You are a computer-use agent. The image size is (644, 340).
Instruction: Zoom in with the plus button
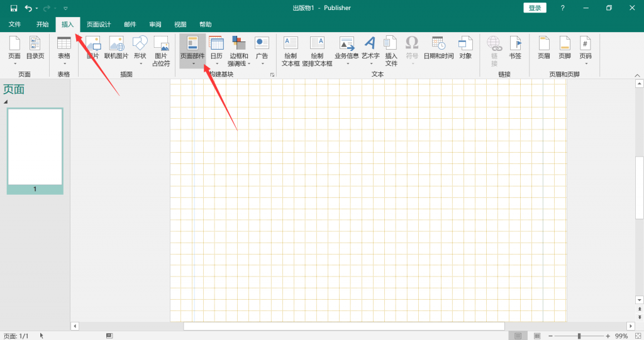tap(608, 336)
